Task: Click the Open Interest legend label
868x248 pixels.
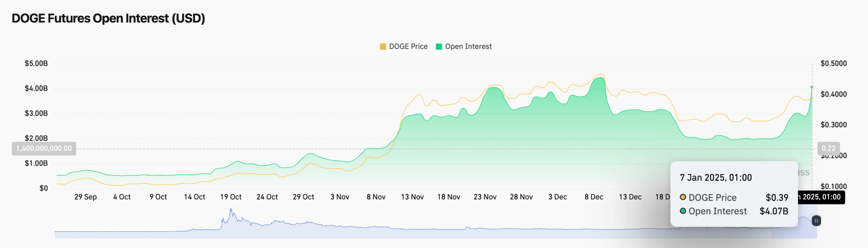Action: [468, 46]
